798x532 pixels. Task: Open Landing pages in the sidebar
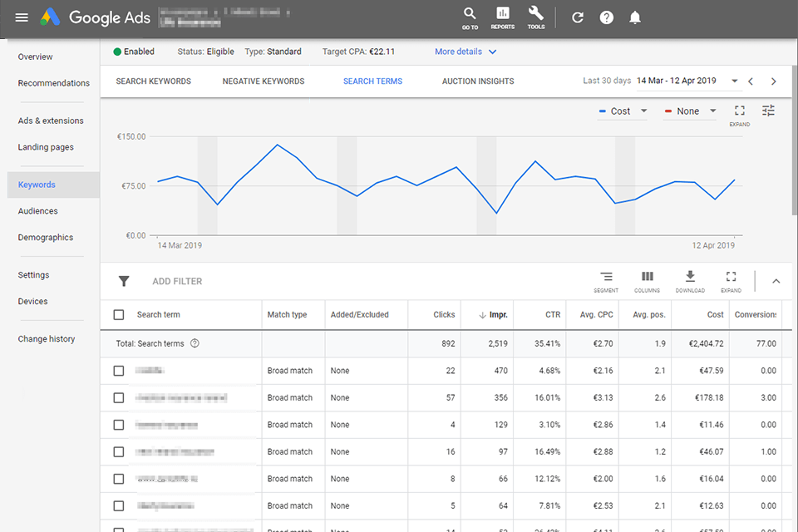[46, 147]
